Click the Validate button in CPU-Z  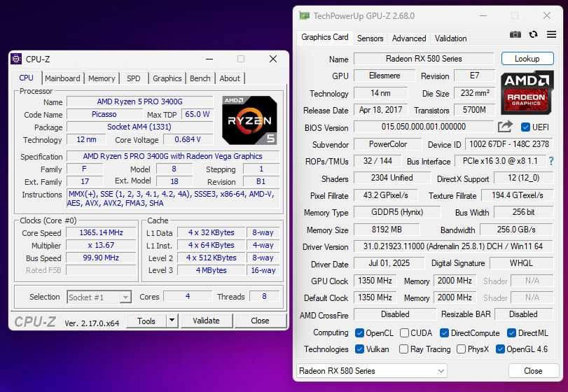pyautogui.click(x=206, y=321)
